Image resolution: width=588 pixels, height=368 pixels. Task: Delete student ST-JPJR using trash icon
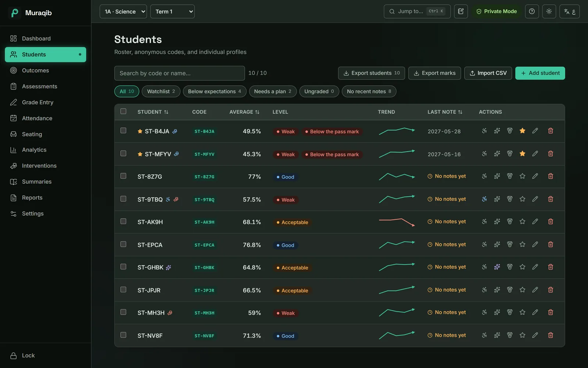click(551, 290)
